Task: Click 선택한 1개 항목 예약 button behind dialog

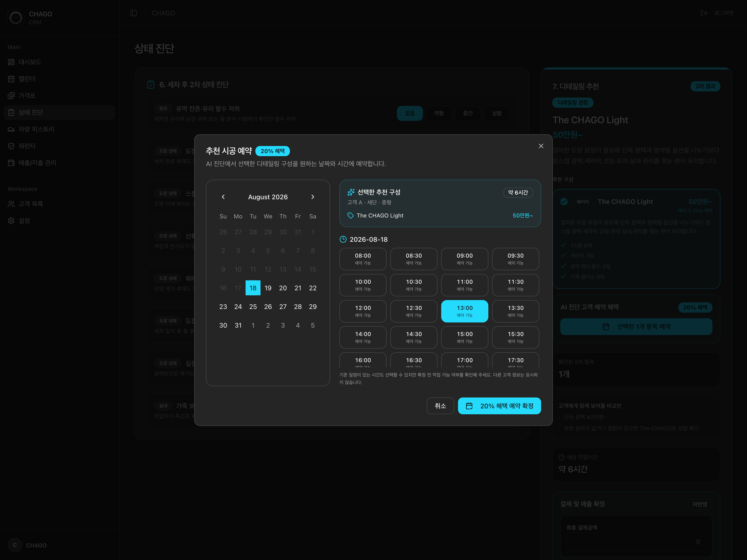Action: (x=636, y=326)
